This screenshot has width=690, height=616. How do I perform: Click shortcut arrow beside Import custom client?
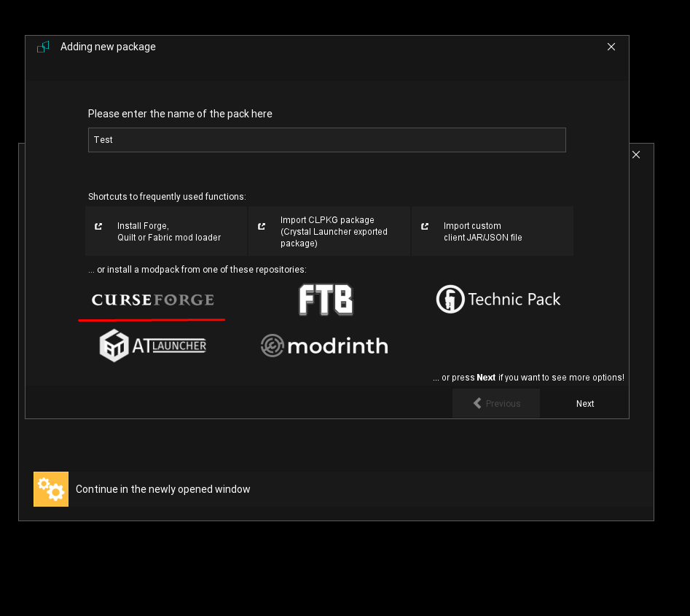tap(425, 226)
